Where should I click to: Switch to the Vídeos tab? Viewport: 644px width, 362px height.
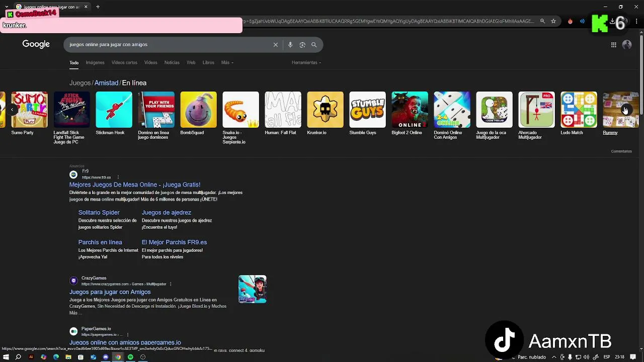point(151,63)
